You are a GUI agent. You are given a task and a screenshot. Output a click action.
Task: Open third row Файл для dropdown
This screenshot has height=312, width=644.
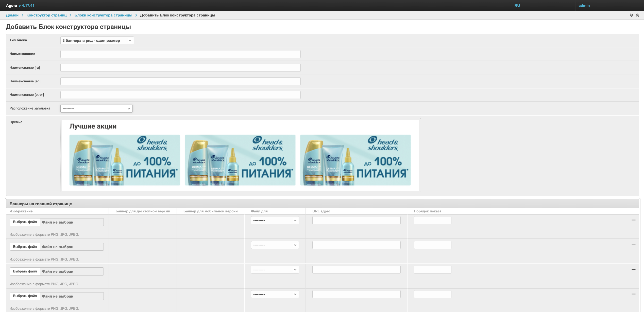pos(275,270)
